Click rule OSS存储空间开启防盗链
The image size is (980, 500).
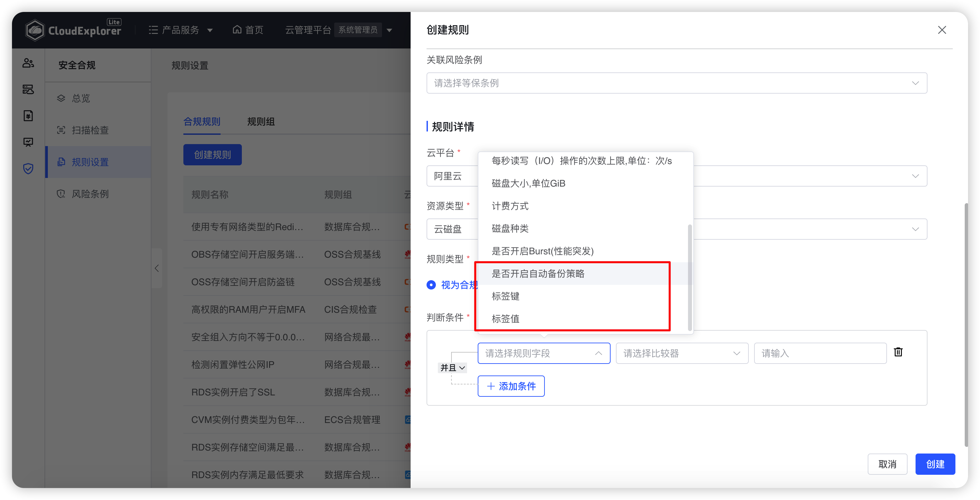[243, 282]
